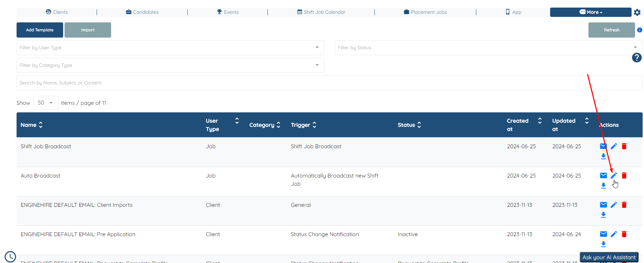The width and height of the screenshot is (644, 263).
Task: Click trash icon for Client Imports template
Action: 624,205
